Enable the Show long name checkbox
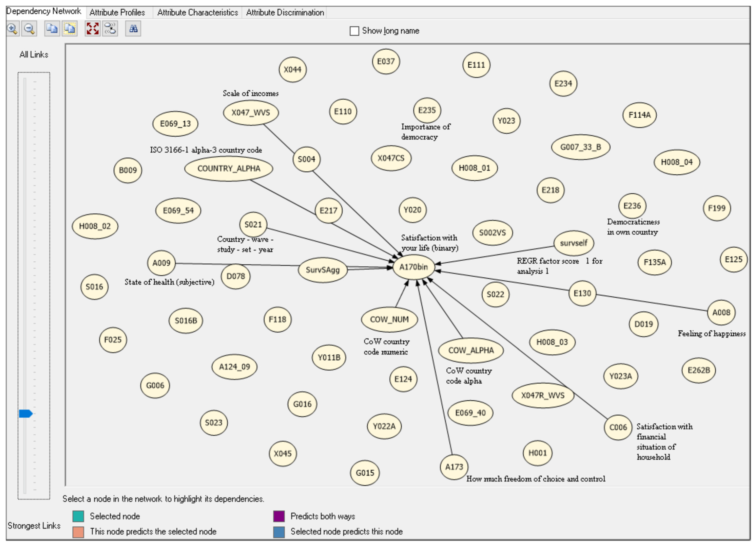This screenshot has height=547, width=756. [x=354, y=31]
